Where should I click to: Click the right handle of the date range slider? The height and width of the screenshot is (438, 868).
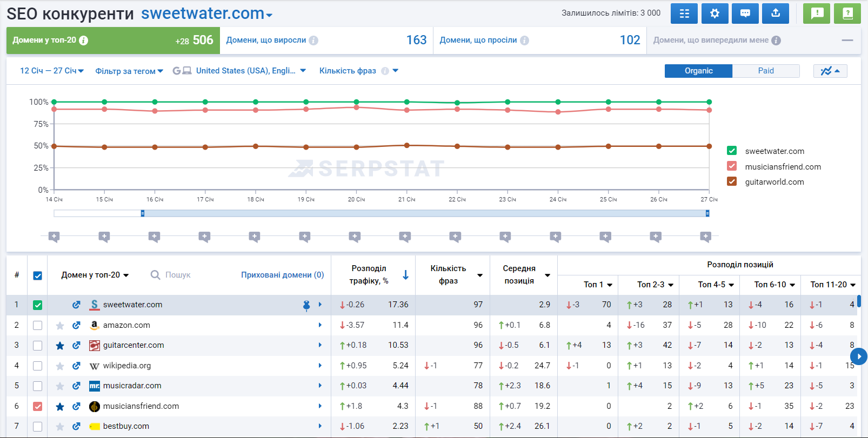(x=707, y=213)
